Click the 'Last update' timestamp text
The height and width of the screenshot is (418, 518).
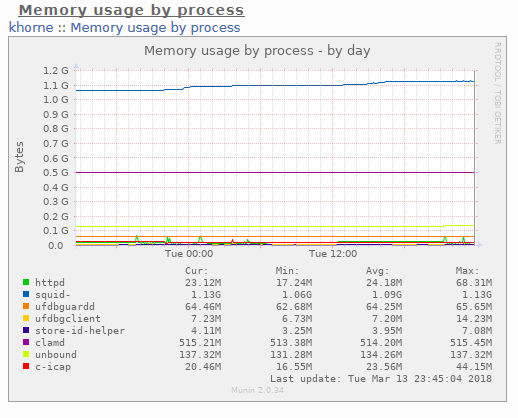tap(381, 379)
